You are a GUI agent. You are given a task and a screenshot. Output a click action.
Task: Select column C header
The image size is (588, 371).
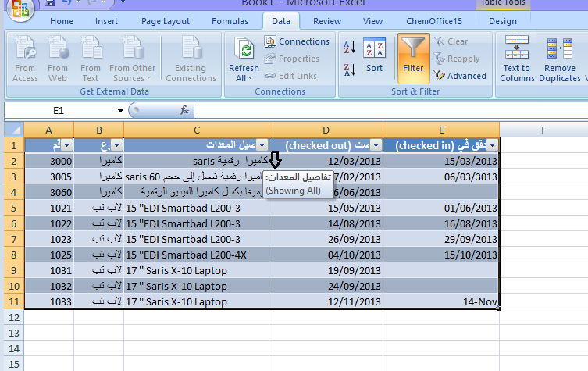(197, 130)
